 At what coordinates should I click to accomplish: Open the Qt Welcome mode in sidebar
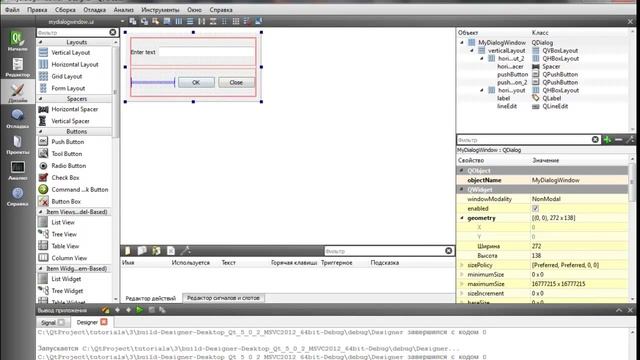coord(17,41)
